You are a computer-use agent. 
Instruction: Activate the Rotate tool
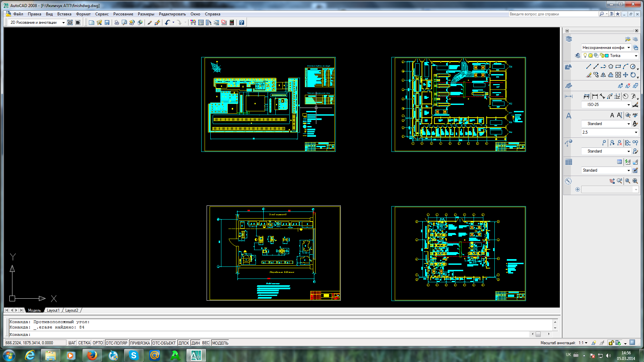pos(633,75)
